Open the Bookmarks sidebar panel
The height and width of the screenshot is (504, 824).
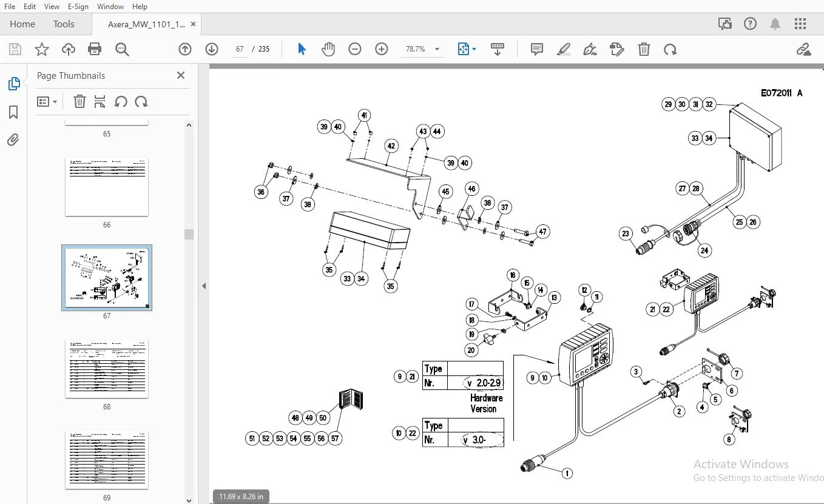coord(13,112)
